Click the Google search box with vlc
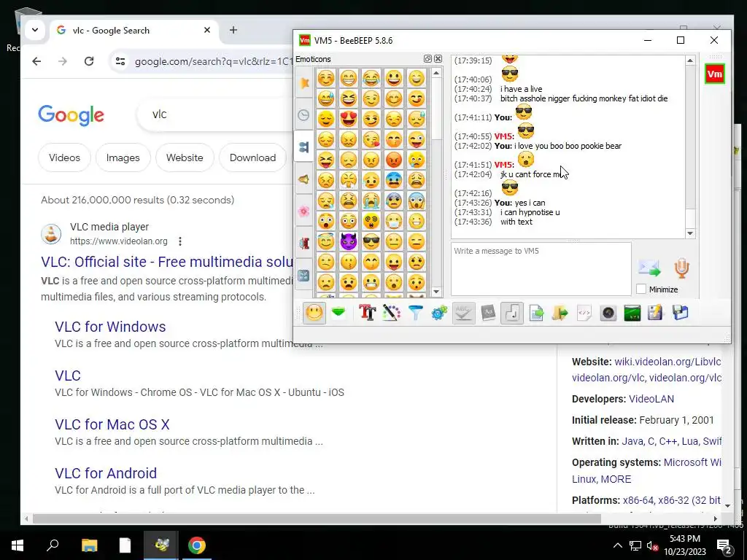Viewport: 747px width, 560px height. (214, 114)
